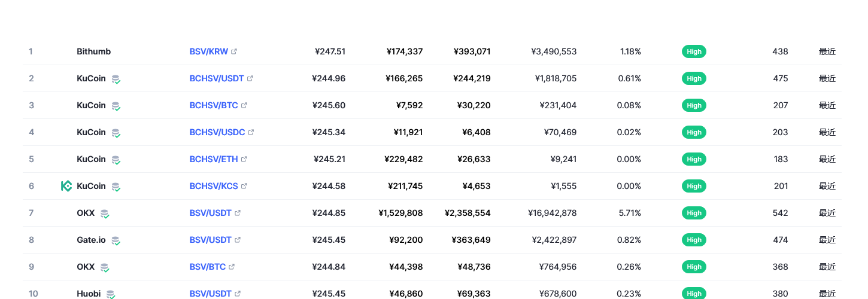Viewport: 868px width, 299px height.
Task: Click reserves icon beside KuCoin BCHSV/ETH row
Action: tap(116, 160)
